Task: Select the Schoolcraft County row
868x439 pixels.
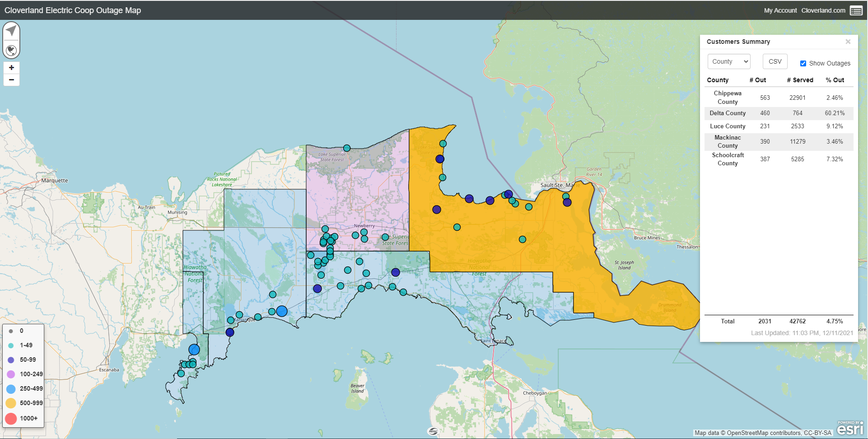Action: pos(779,159)
